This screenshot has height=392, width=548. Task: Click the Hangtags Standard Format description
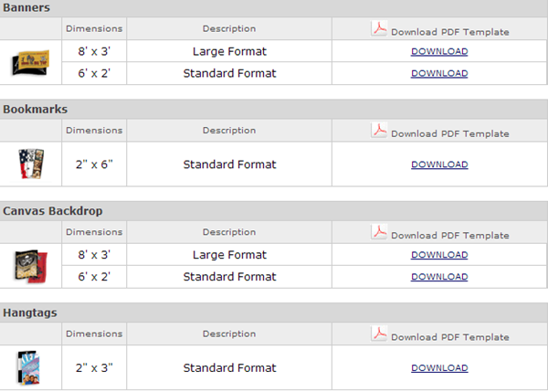pos(229,368)
